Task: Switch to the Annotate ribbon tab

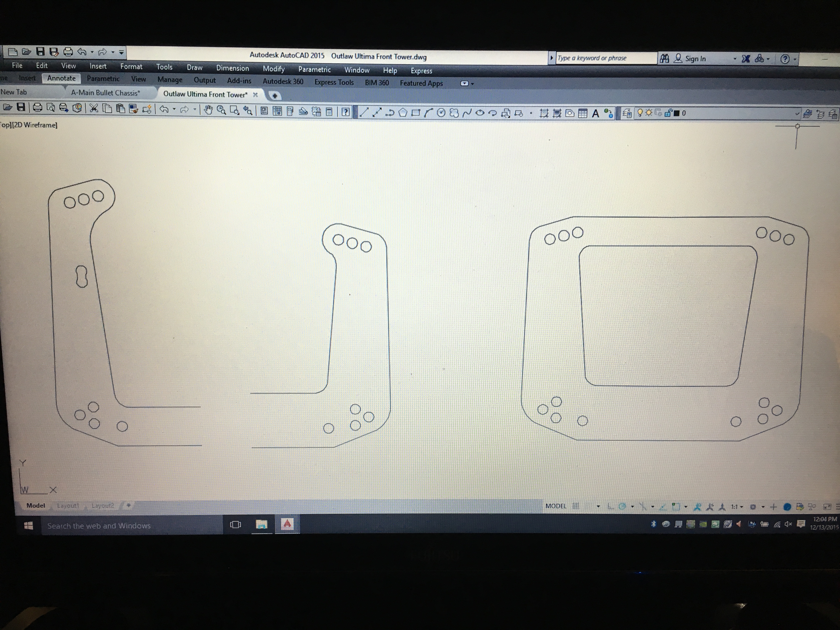Action: coord(61,78)
